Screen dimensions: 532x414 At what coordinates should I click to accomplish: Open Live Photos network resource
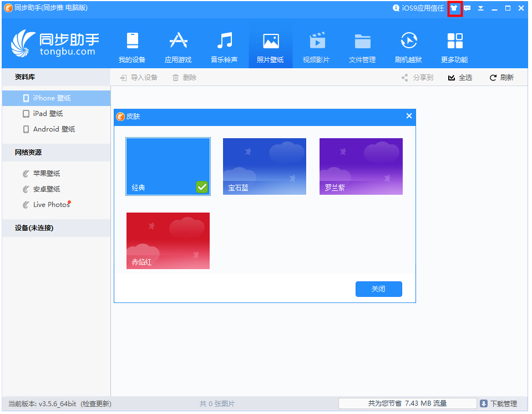click(x=51, y=205)
